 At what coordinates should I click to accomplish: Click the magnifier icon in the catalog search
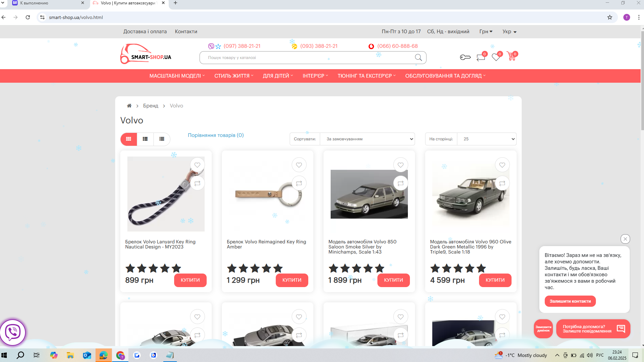click(x=418, y=58)
